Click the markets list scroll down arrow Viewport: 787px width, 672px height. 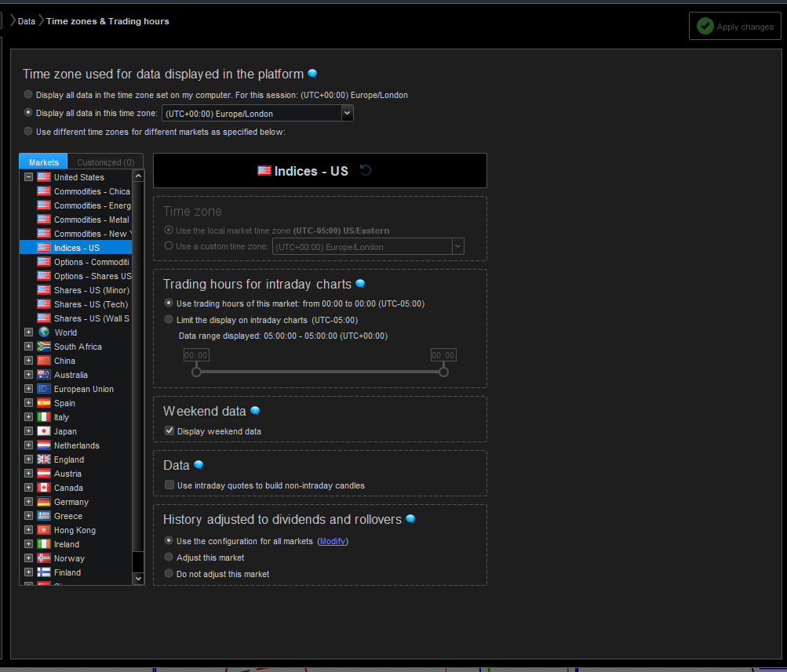[139, 578]
